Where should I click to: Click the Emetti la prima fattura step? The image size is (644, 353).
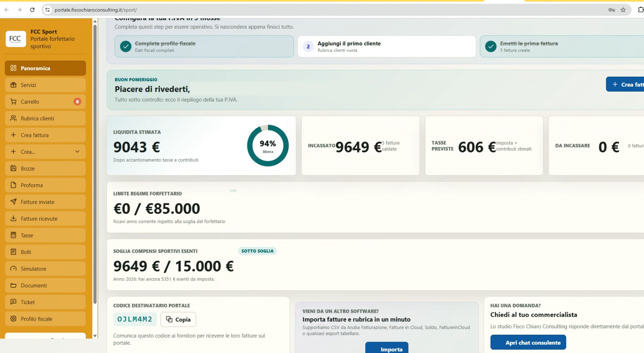pos(562,47)
